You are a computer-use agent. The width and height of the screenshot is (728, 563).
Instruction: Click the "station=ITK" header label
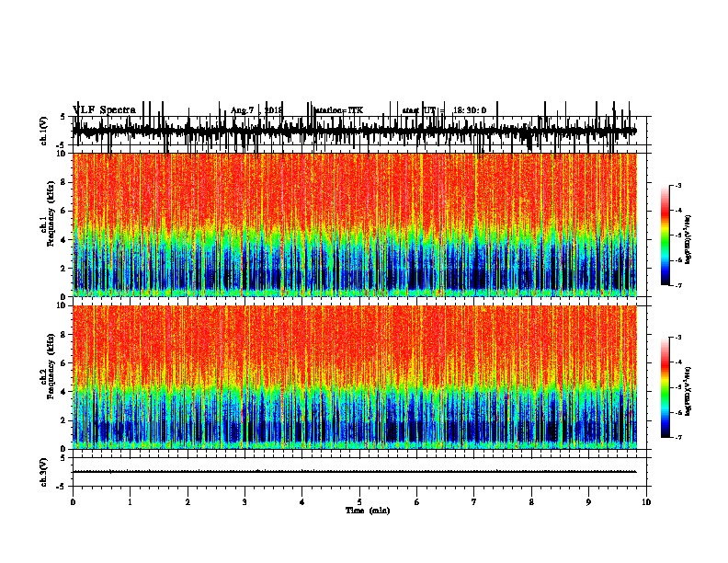pyautogui.click(x=338, y=110)
